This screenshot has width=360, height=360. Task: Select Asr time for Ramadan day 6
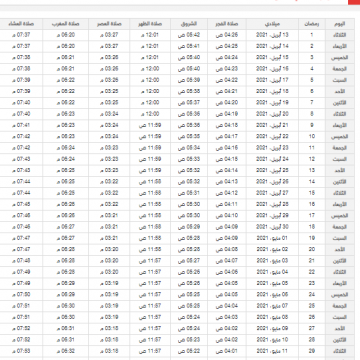(x=109, y=91)
